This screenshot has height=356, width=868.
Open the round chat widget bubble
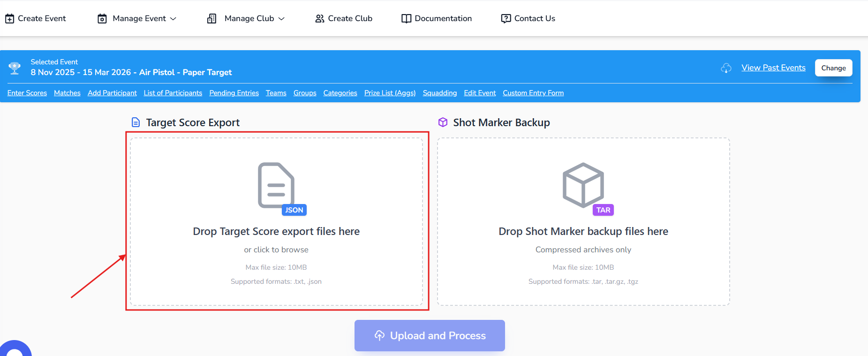pos(15,349)
